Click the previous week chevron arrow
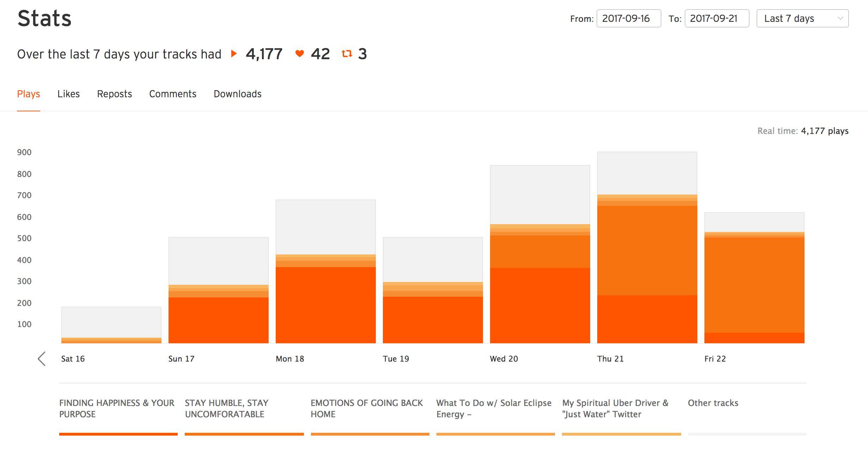 click(42, 359)
